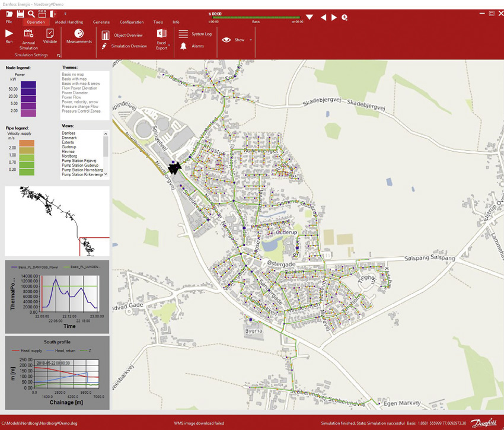This screenshot has height=430, width=504.
Task: Choose 'Basis no map' theme
Action: (x=73, y=74)
